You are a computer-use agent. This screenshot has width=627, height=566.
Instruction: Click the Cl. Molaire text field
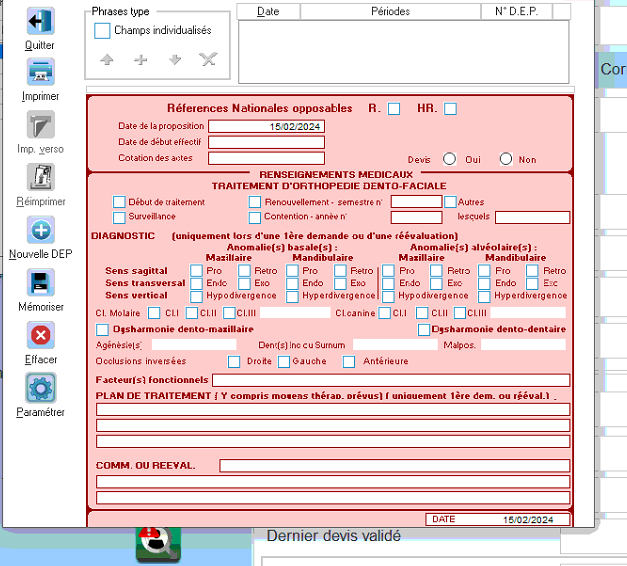(295, 312)
